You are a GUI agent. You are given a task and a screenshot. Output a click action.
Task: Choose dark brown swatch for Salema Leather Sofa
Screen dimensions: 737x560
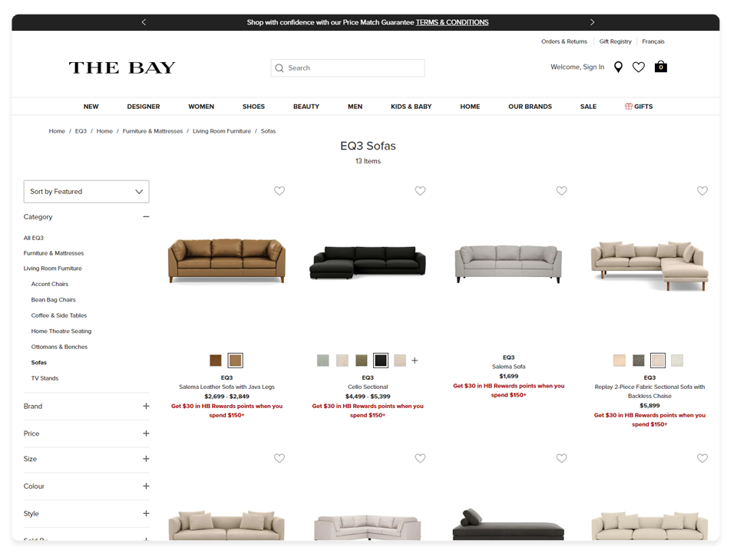click(215, 361)
